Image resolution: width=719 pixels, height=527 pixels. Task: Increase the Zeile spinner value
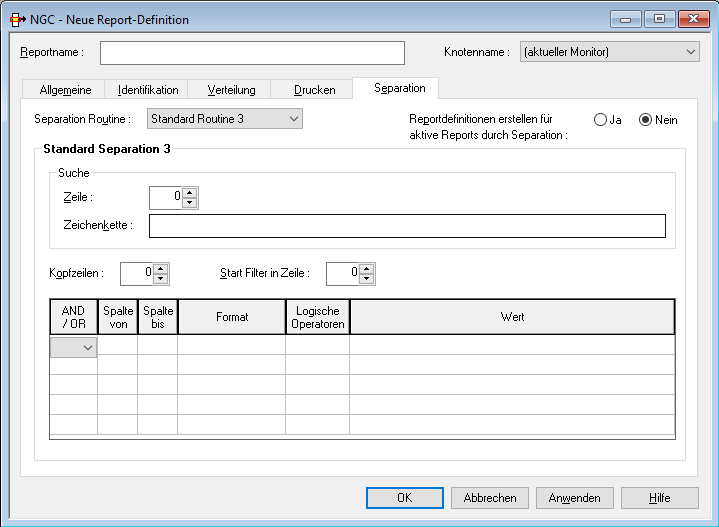[x=190, y=193]
